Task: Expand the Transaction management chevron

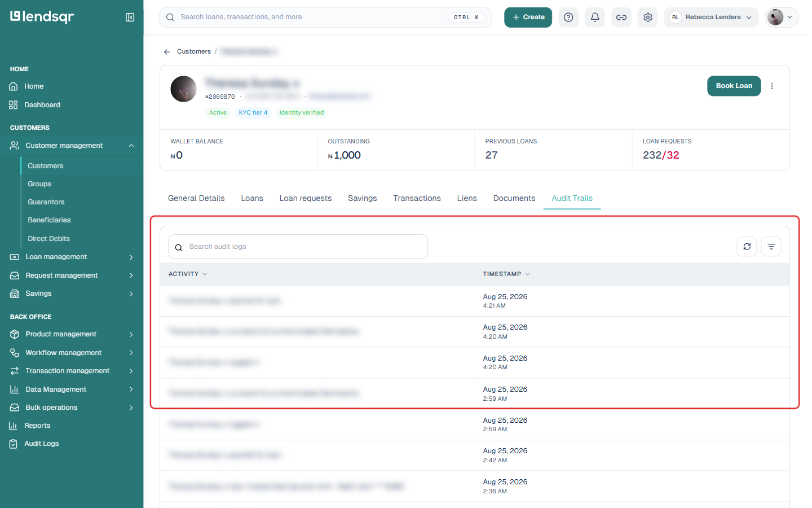Action: pos(131,371)
